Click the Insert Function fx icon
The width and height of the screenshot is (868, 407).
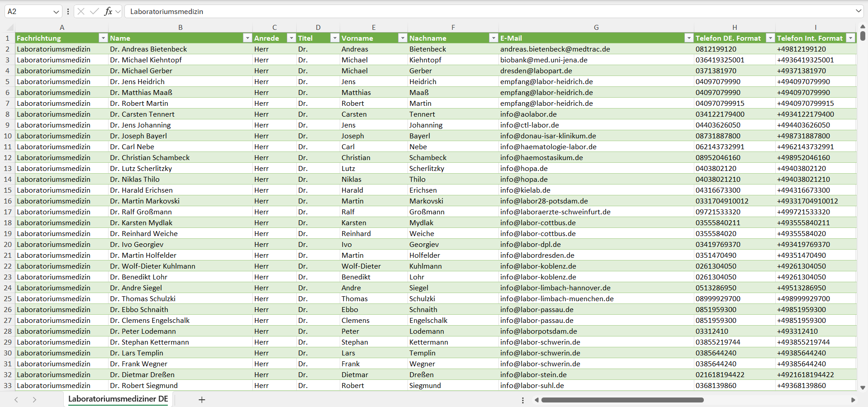(x=108, y=11)
